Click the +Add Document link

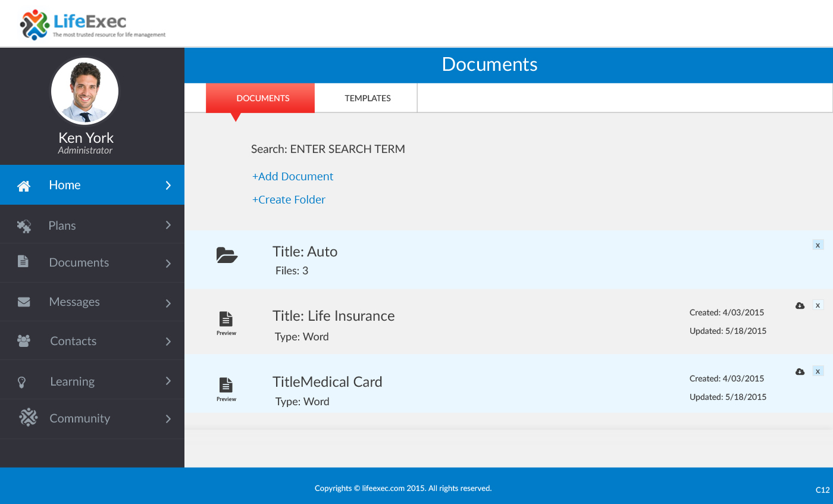[x=293, y=177]
